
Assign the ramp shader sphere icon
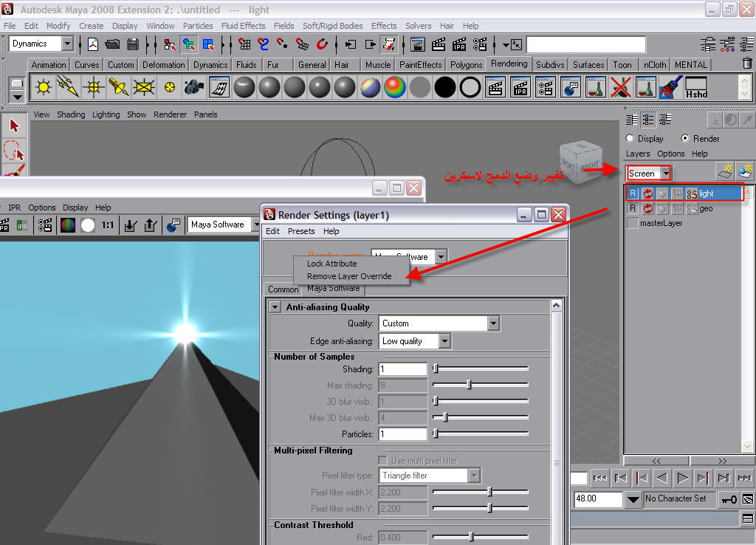coord(395,87)
